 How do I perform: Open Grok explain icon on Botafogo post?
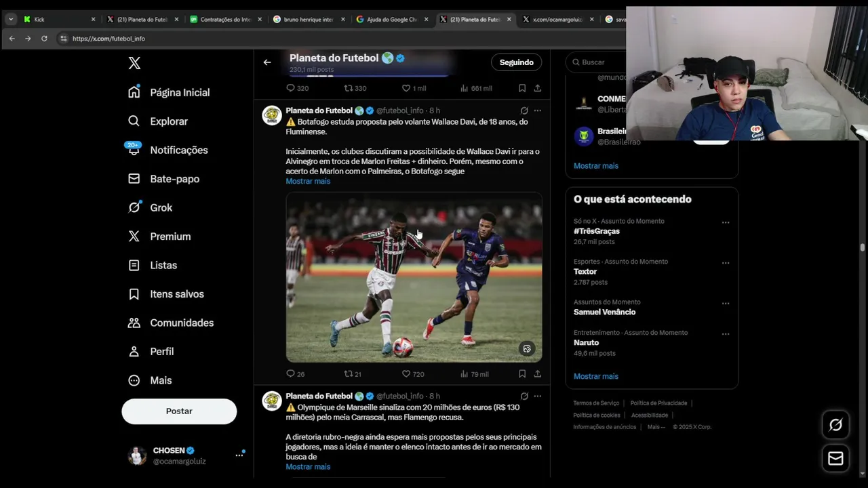[x=524, y=110]
